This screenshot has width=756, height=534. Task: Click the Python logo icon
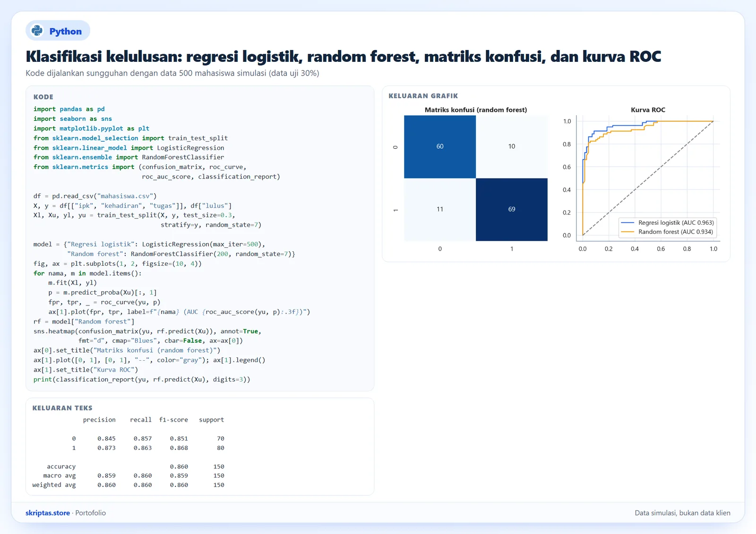pos(37,31)
